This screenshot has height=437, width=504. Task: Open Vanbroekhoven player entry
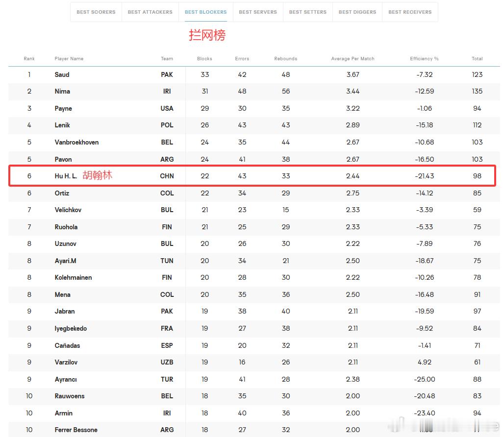coord(76,142)
